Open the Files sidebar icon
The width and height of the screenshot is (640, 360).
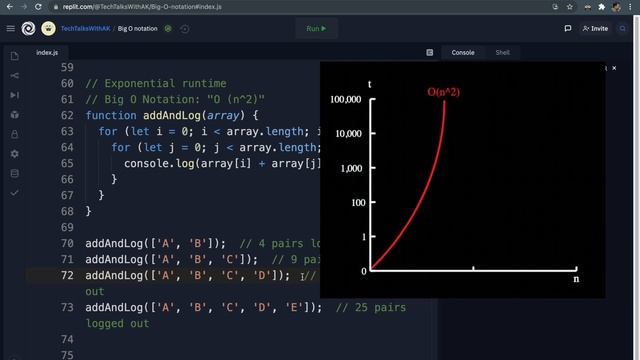click(x=15, y=56)
